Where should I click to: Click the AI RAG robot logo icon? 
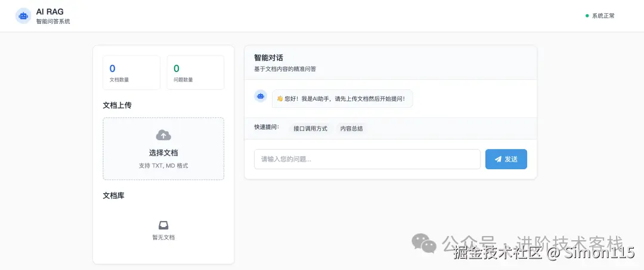(x=23, y=16)
